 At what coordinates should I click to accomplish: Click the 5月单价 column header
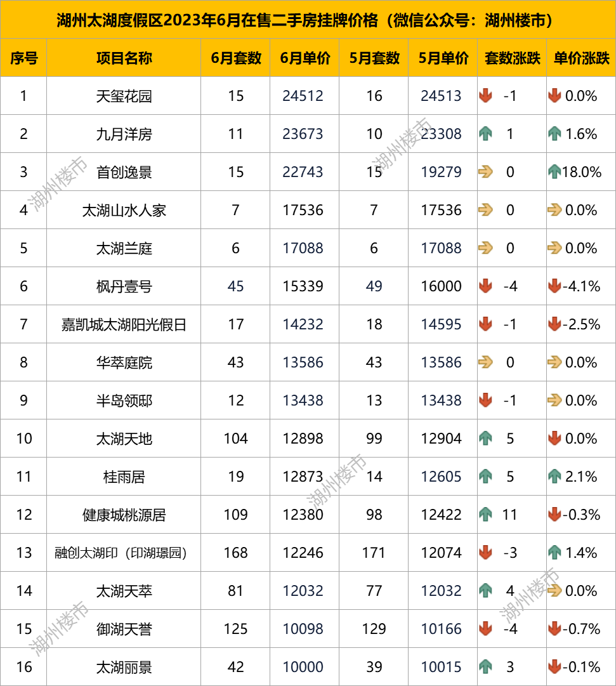pos(443,58)
